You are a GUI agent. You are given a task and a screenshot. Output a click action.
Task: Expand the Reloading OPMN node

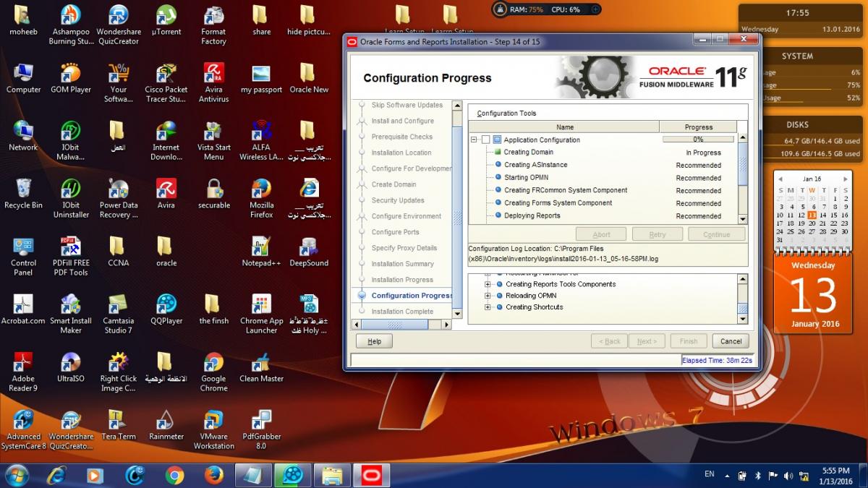coord(488,296)
